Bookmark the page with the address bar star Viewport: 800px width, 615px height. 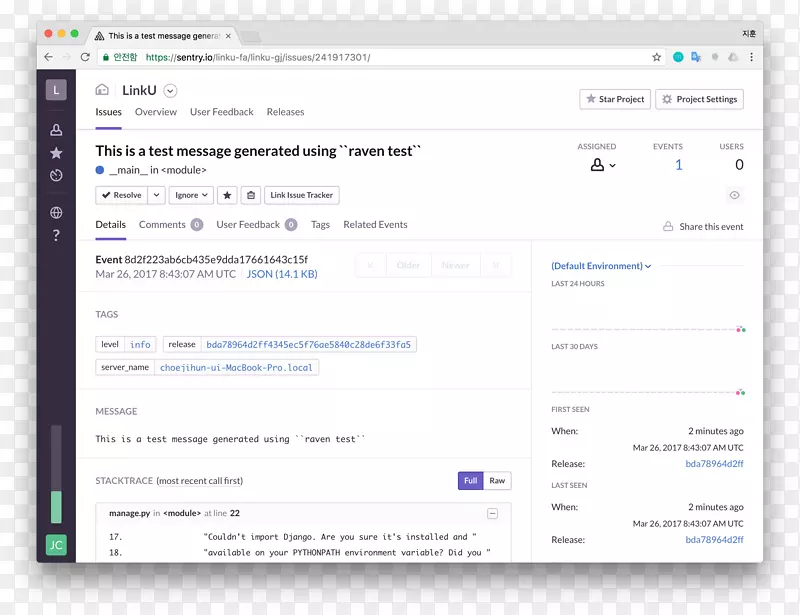click(656, 58)
